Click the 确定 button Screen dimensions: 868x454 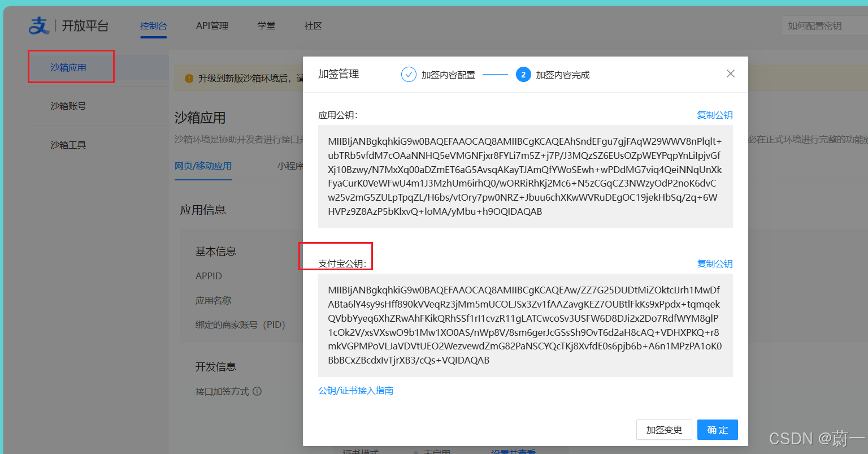[718, 430]
